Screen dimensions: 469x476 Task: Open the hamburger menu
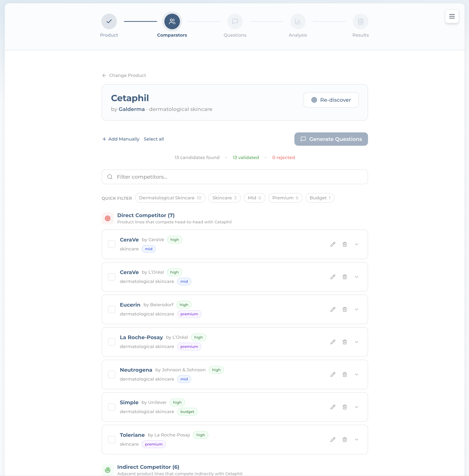click(x=452, y=16)
